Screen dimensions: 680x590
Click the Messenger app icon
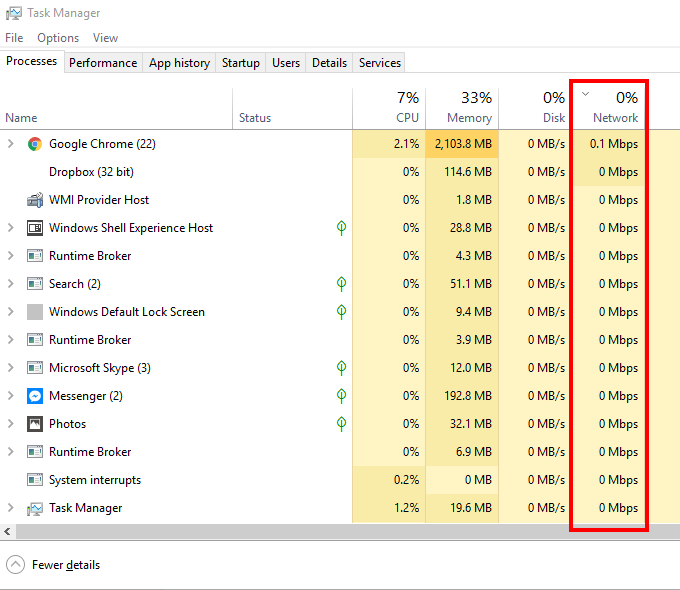pos(35,396)
